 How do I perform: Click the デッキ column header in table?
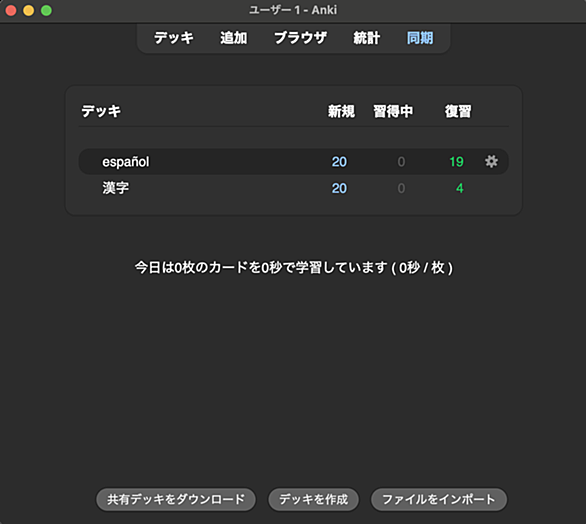point(101,111)
